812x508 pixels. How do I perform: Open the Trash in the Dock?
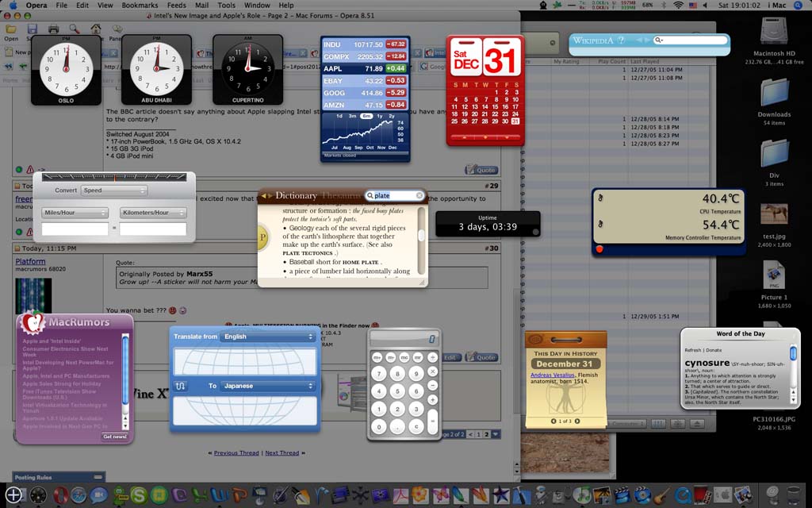[x=795, y=495]
